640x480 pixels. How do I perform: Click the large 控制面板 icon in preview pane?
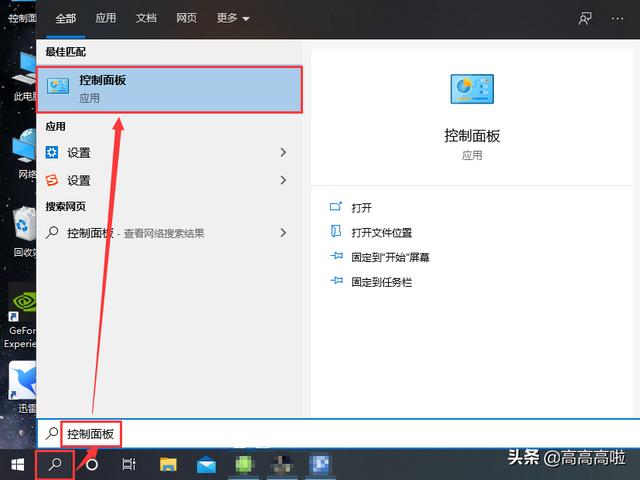coord(471,90)
